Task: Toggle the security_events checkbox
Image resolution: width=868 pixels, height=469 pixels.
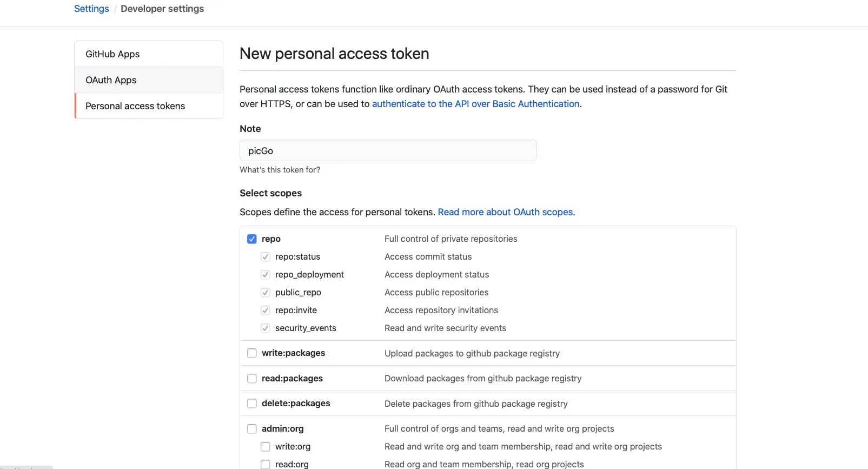Action: click(266, 328)
